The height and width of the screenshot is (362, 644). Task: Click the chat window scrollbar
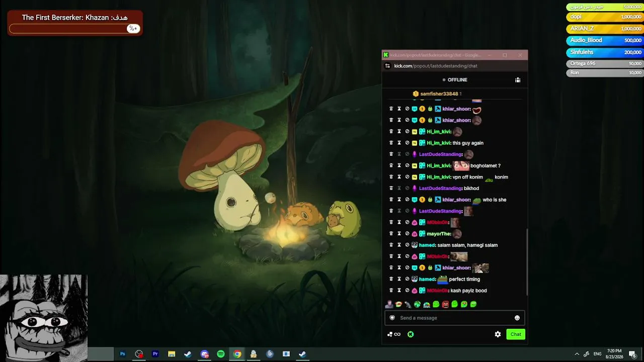tap(526, 262)
